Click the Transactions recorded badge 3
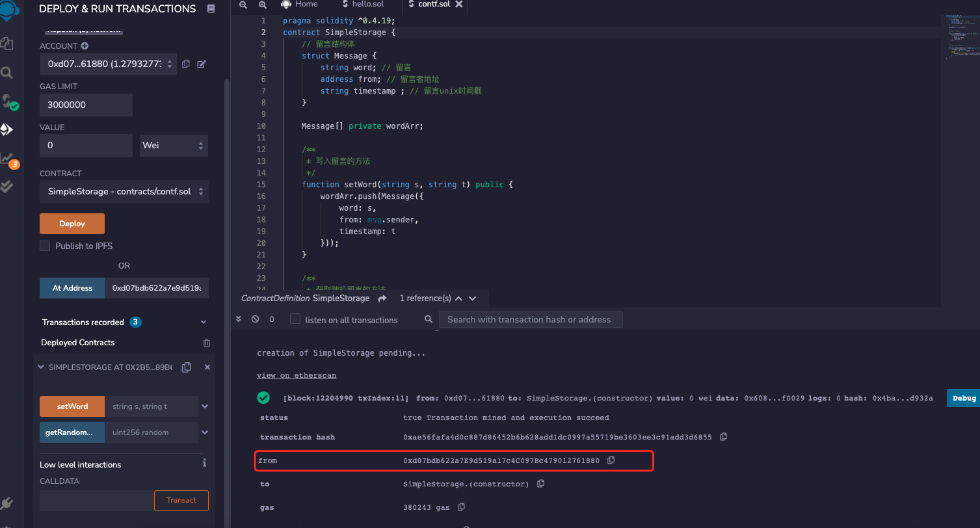 [x=135, y=323]
